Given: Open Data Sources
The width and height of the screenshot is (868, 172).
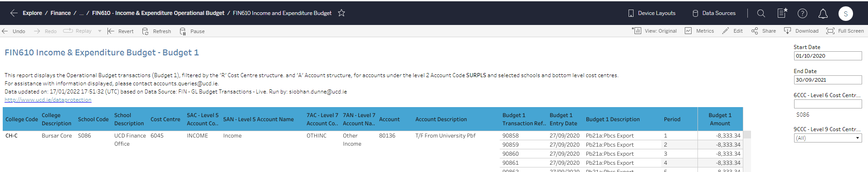Looking at the screenshot, I should (714, 13).
